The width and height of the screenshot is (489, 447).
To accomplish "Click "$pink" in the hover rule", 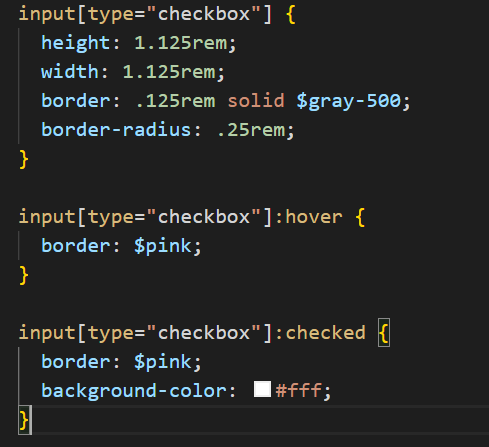I will [163, 246].
